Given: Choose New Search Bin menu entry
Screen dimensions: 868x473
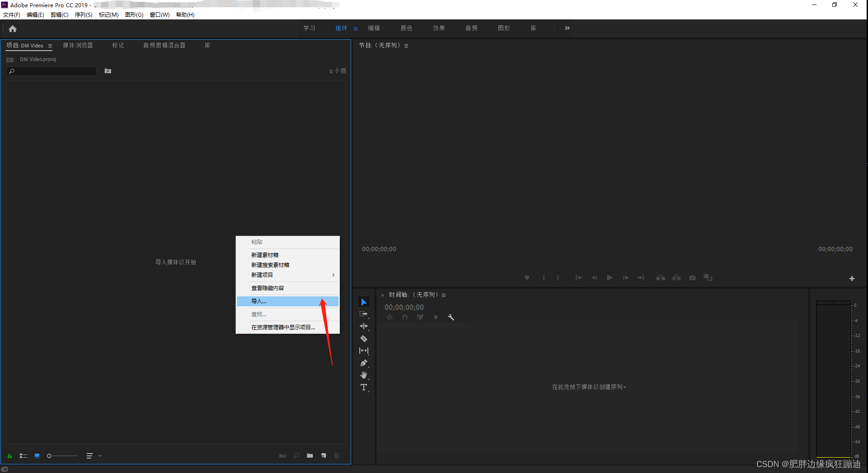Looking at the screenshot, I should [288, 265].
